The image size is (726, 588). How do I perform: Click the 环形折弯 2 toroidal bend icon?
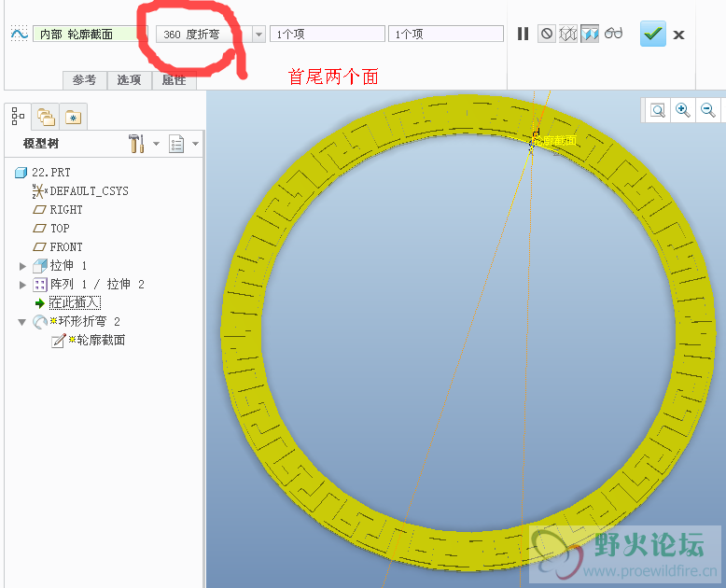(x=40, y=322)
